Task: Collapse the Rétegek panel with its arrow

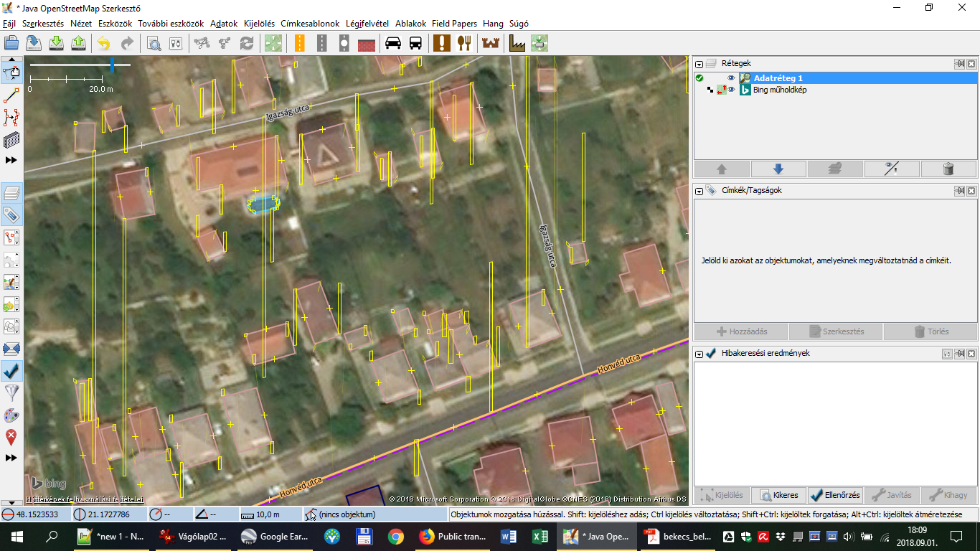Action: (x=699, y=64)
